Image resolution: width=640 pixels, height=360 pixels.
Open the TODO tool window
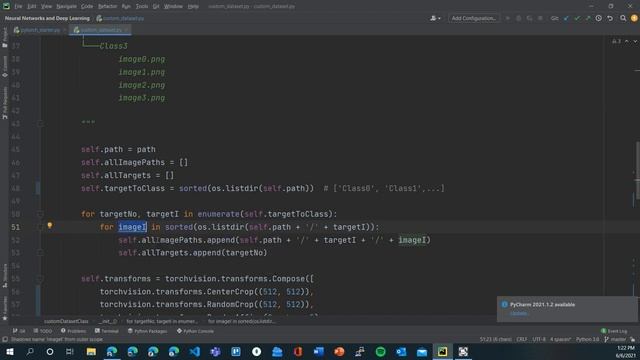tap(43, 331)
